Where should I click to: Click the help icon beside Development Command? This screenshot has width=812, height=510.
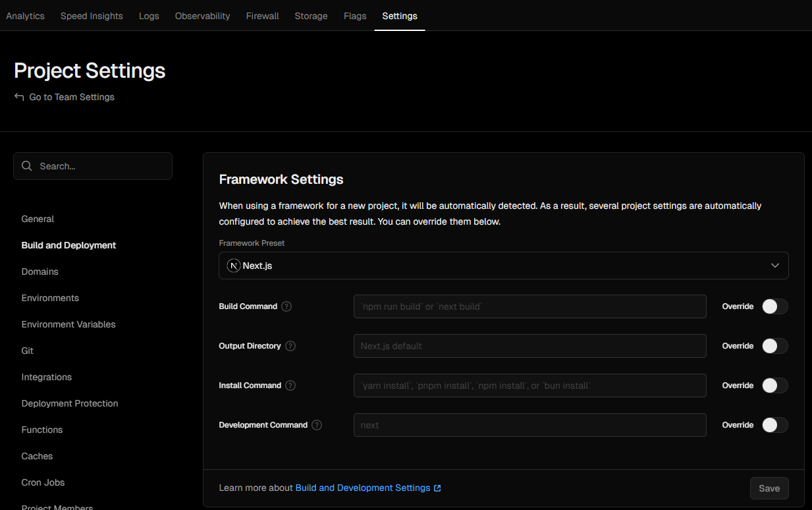317,425
